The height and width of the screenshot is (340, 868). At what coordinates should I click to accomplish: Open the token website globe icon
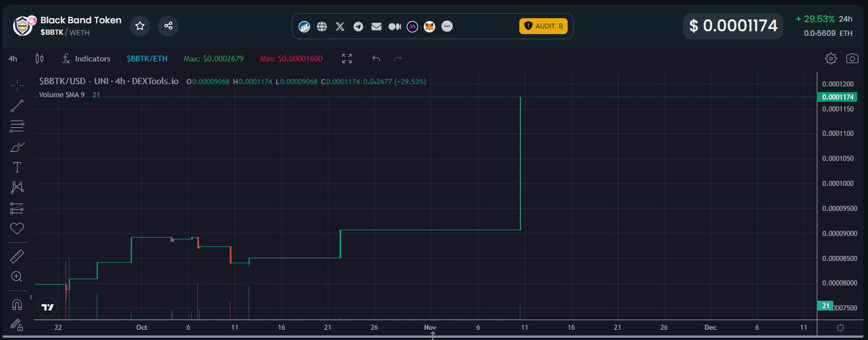tap(322, 27)
